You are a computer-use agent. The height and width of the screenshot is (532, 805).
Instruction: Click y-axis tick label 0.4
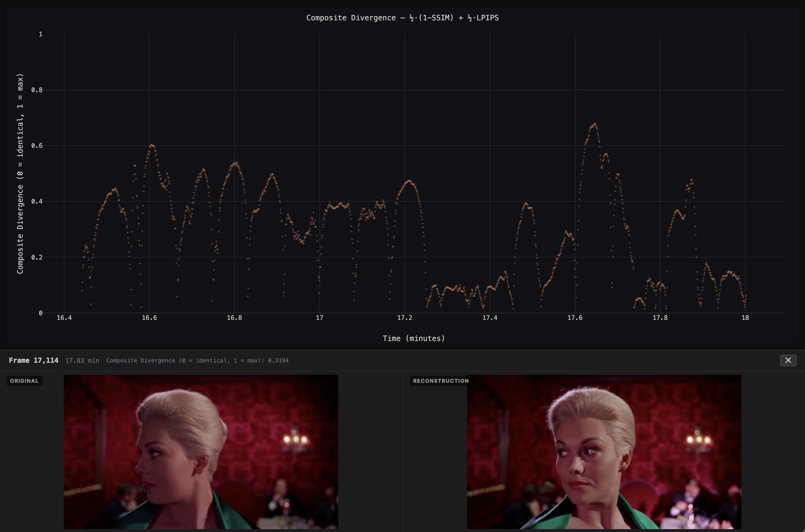coord(37,201)
